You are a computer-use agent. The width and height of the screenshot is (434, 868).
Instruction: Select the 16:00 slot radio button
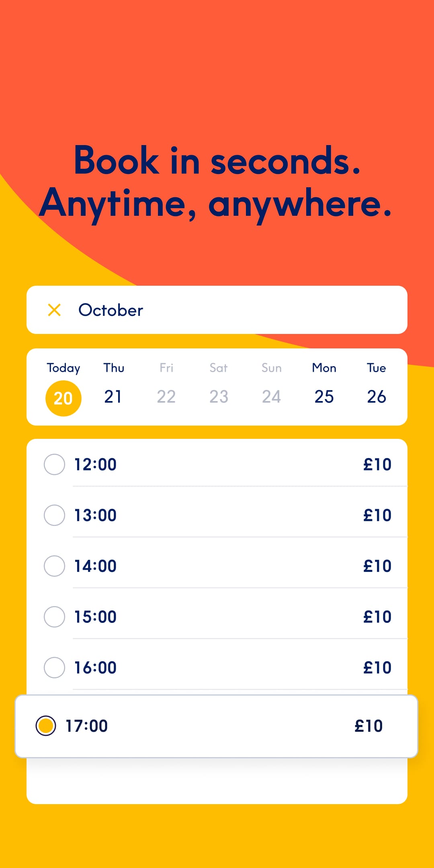click(x=54, y=667)
